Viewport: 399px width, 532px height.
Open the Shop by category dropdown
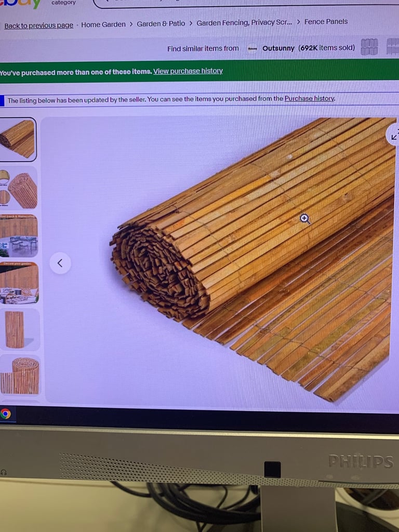tap(63, 3)
